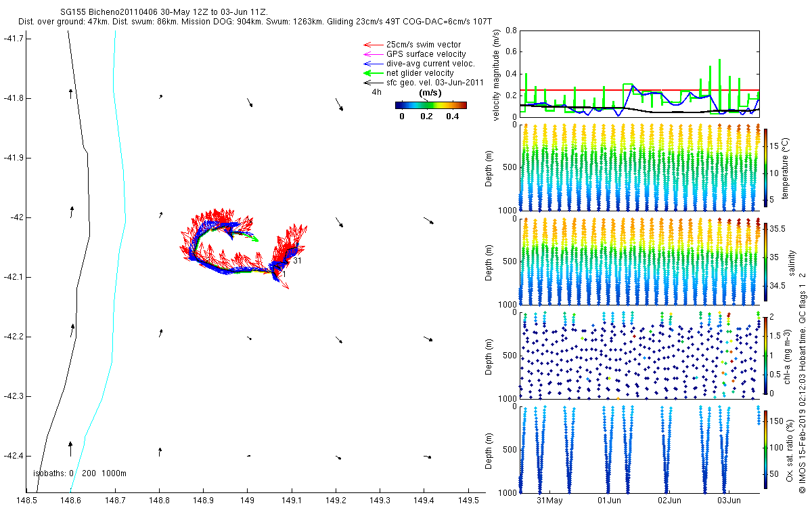Viewport: 812px width, 508px height.
Task: Click the green net glider velocity legend arrow
Action: click(x=372, y=73)
